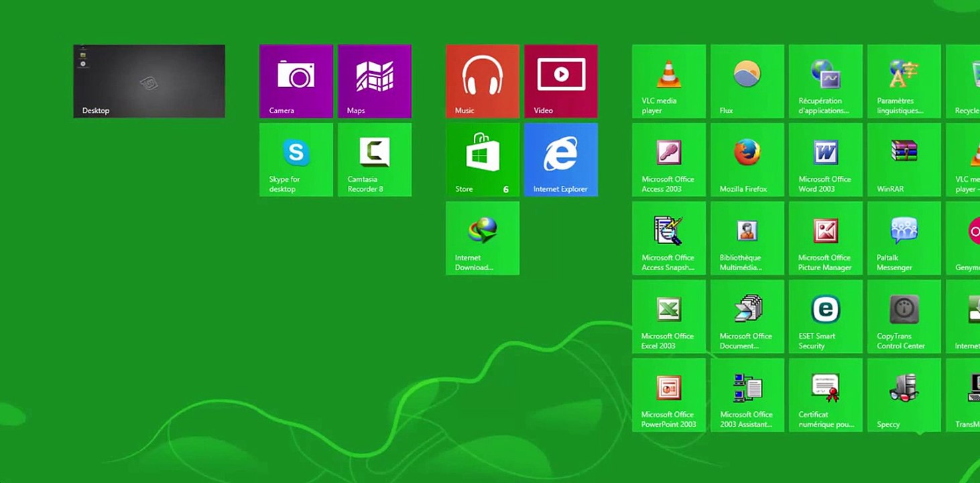The width and height of the screenshot is (980, 483).
Task: Open ESET Smart Security tile
Action: [x=826, y=317]
